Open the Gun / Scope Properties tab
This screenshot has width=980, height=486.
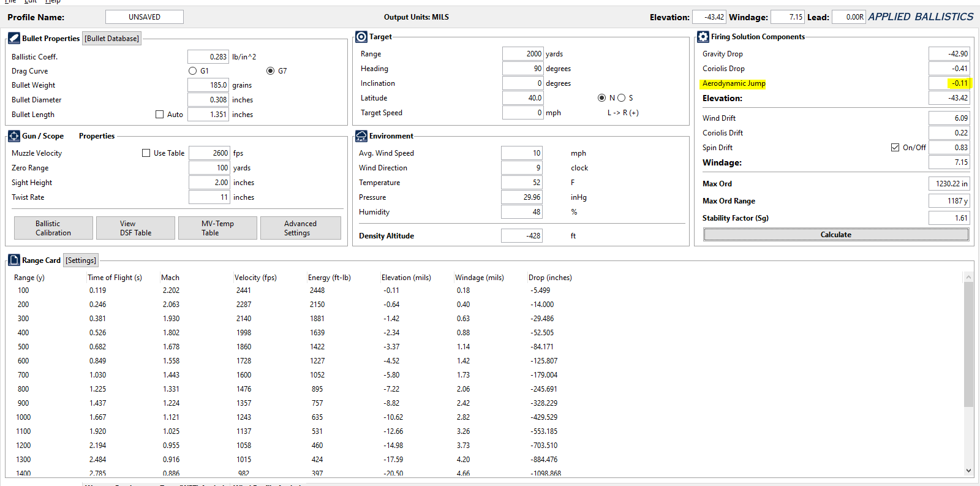point(97,136)
